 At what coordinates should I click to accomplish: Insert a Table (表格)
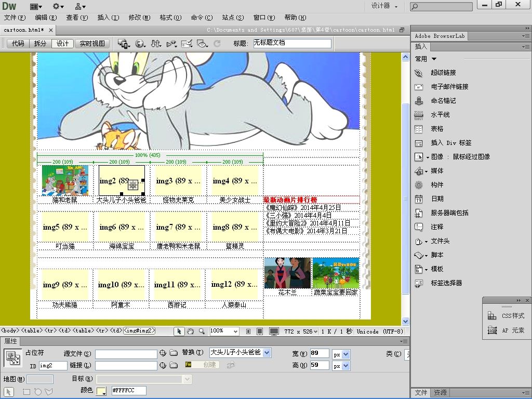pyautogui.click(x=419, y=129)
